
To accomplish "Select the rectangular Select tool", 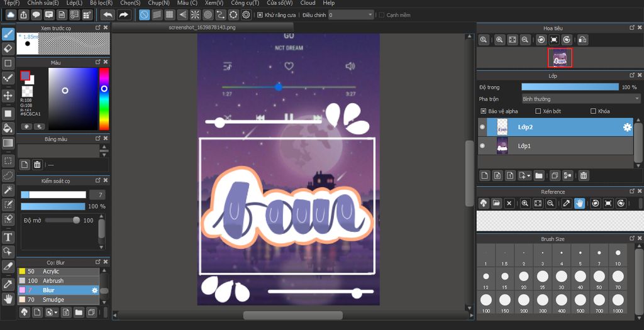I will click(8, 160).
